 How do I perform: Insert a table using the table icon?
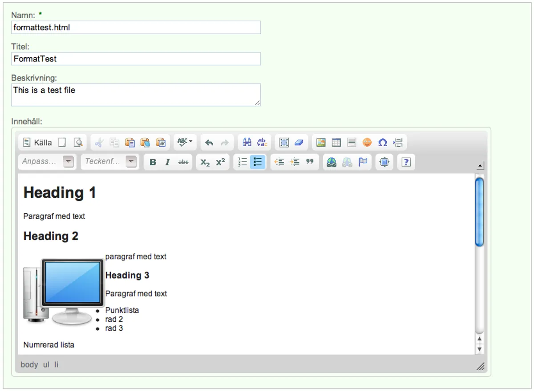tap(337, 142)
